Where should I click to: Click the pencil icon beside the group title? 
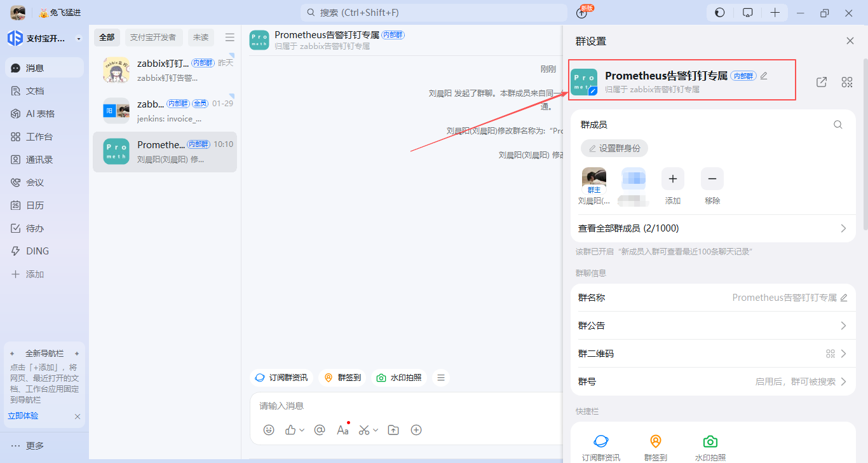[764, 76]
